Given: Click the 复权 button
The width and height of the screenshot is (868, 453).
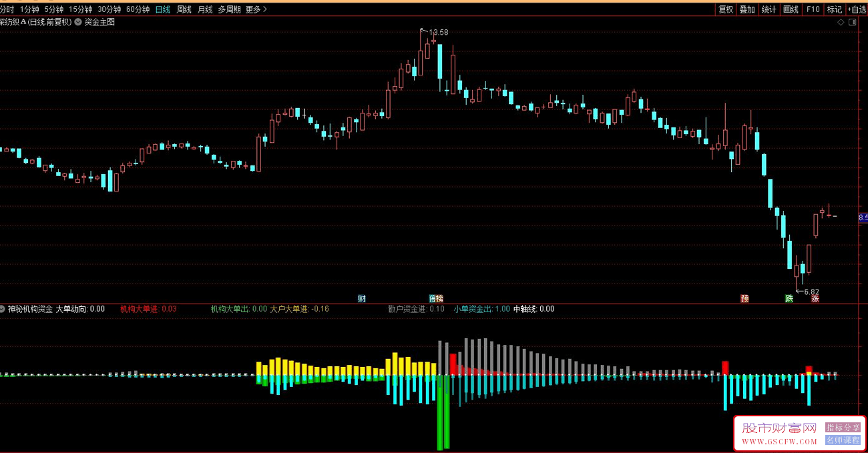Looking at the screenshot, I should 726,9.
